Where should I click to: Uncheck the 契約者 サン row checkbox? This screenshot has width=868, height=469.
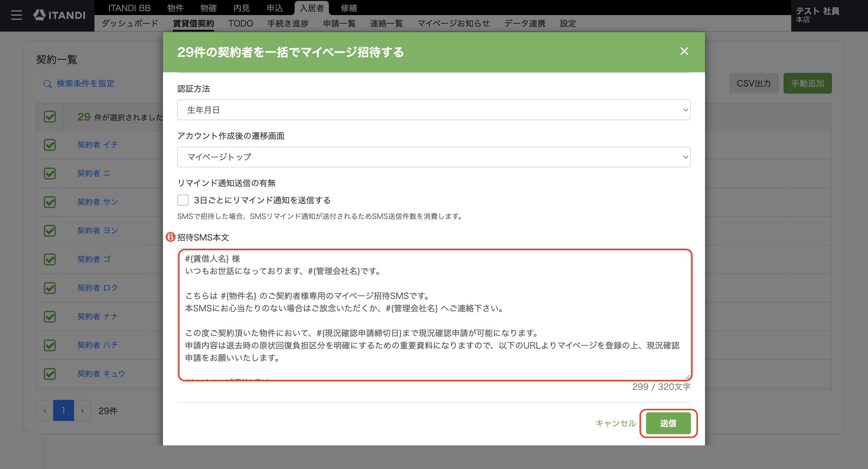[x=50, y=202]
